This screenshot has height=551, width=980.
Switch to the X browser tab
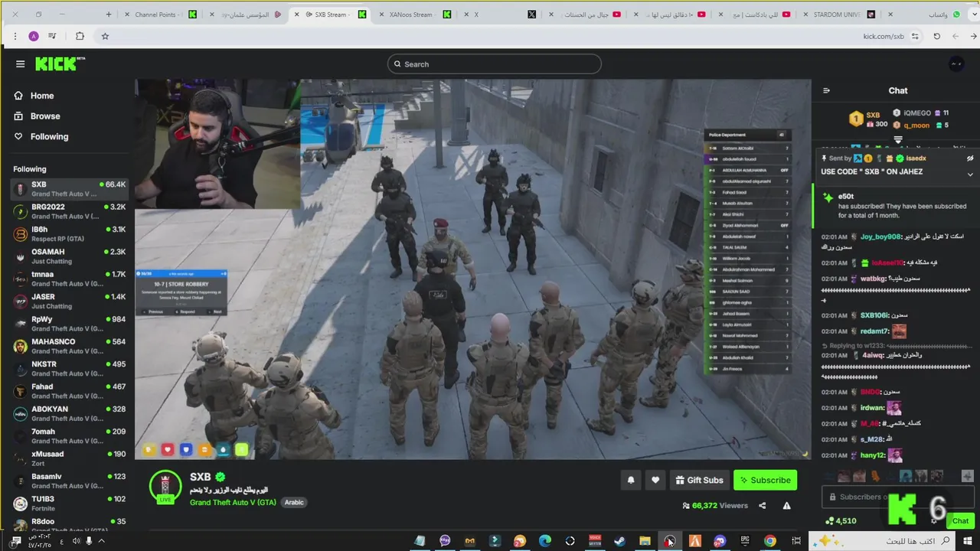click(501, 15)
